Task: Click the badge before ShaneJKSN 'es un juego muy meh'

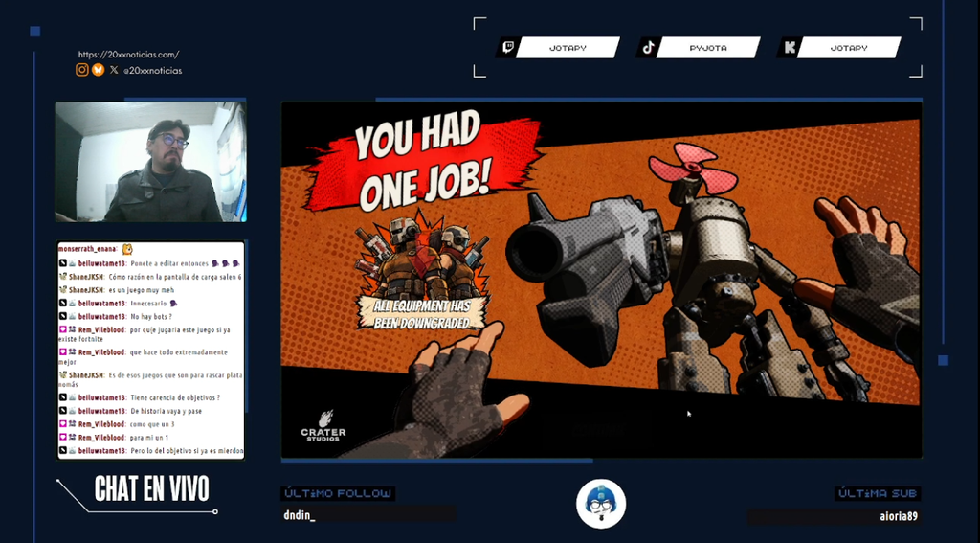Action: tap(62, 290)
